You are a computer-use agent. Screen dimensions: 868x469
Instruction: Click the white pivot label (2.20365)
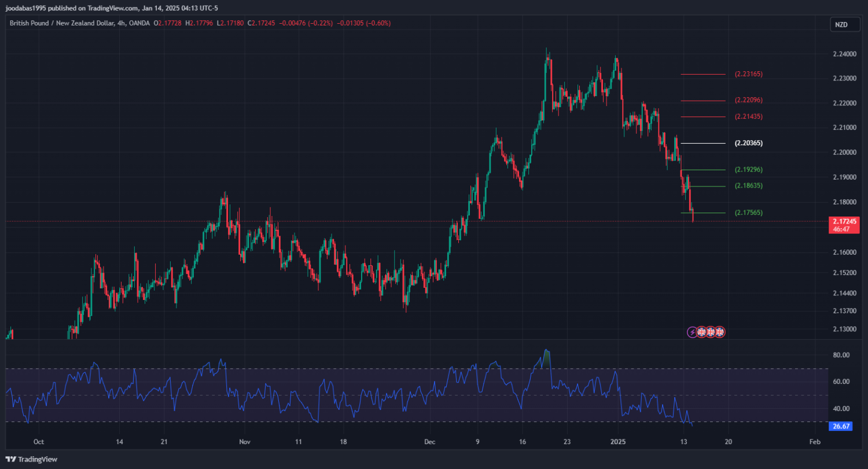[749, 143]
